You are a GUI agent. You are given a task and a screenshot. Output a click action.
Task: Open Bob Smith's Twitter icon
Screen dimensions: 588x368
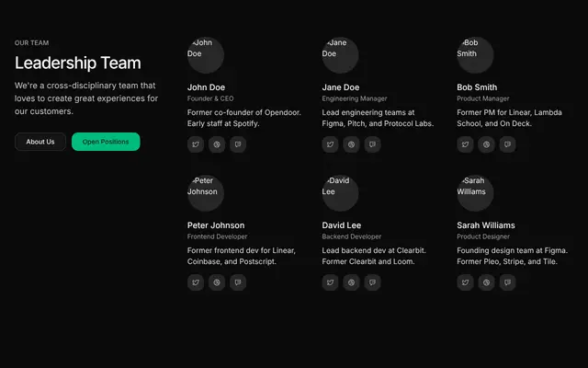pos(466,144)
